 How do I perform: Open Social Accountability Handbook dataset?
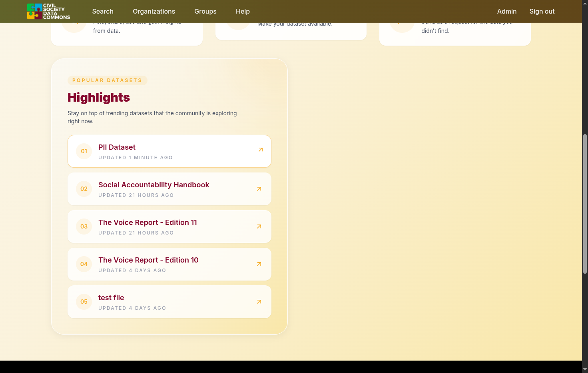click(x=154, y=185)
